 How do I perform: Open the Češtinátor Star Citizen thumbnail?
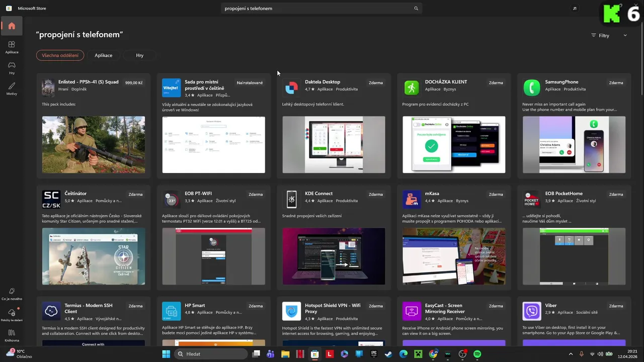point(94,256)
